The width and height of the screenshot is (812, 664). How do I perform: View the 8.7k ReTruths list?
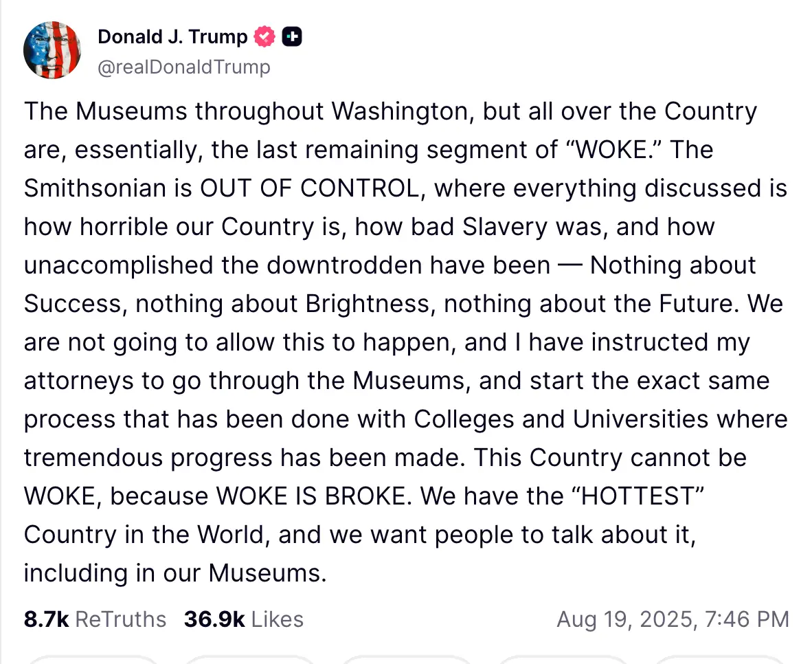(x=95, y=619)
